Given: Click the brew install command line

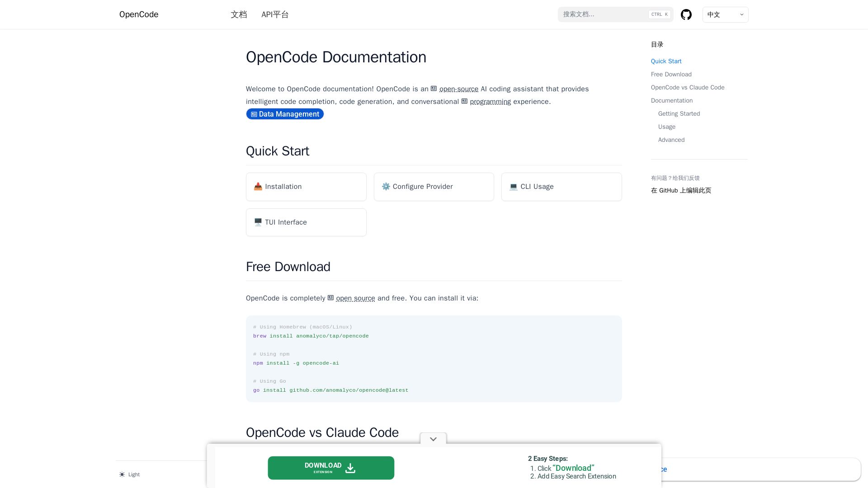Looking at the screenshot, I should pyautogui.click(x=311, y=336).
